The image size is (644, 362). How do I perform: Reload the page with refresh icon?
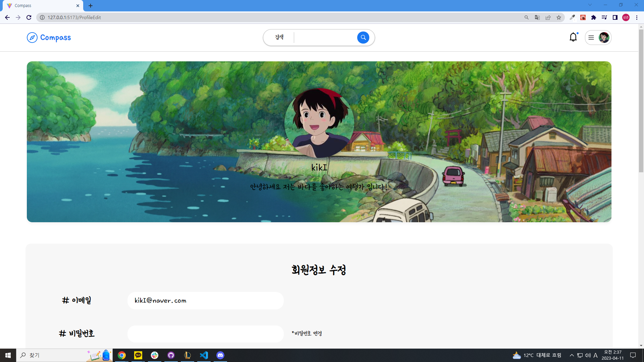tap(29, 17)
